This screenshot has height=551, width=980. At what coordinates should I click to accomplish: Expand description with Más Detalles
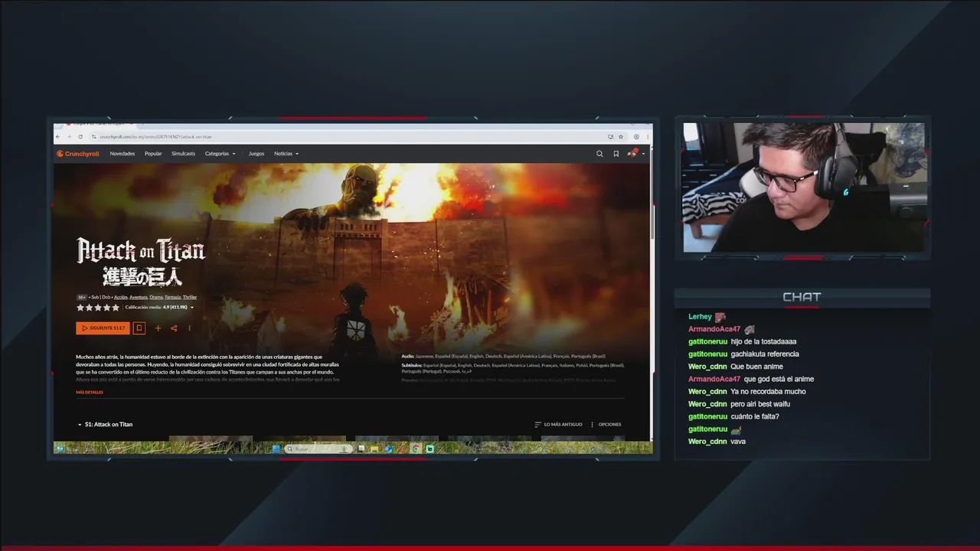click(x=90, y=392)
